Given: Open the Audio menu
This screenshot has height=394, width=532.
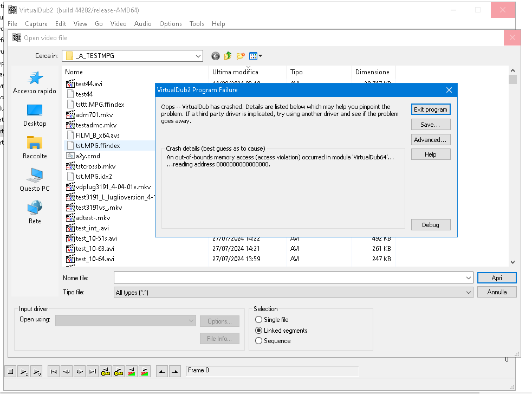Looking at the screenshot, I should click(143, 24).
